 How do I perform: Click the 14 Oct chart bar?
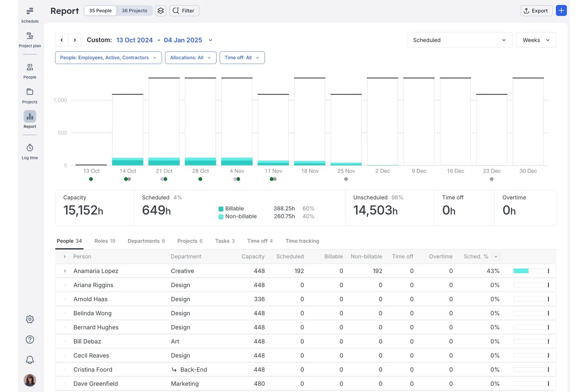(128, 130)
